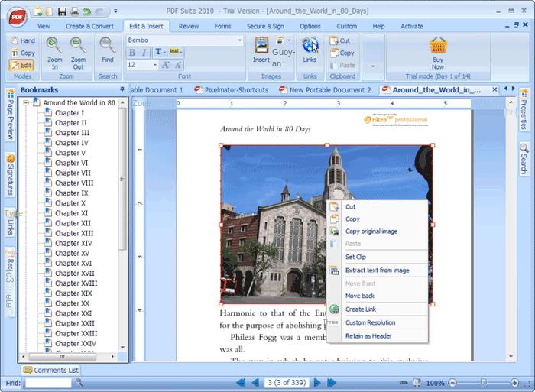The width and height of the screenshot is (535, 392).
Task: Switch to the Secure & Sign tab
Action: click(266, 26)
